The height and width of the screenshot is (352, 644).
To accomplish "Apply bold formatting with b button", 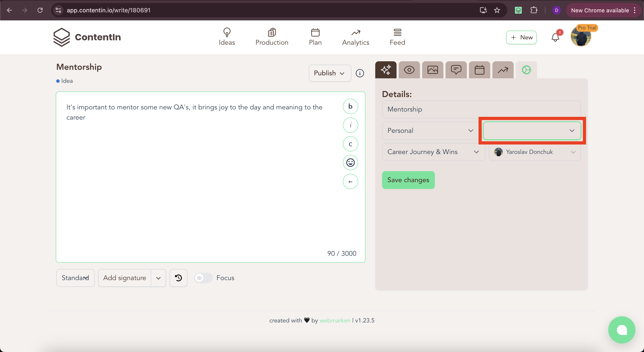I will (x=350, y=106).
